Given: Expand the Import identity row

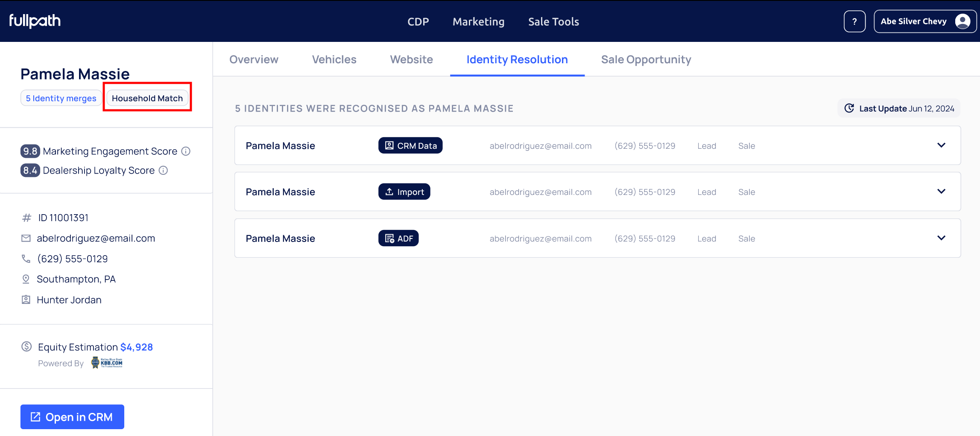Looking at the screenshot, I should [941, 191].
